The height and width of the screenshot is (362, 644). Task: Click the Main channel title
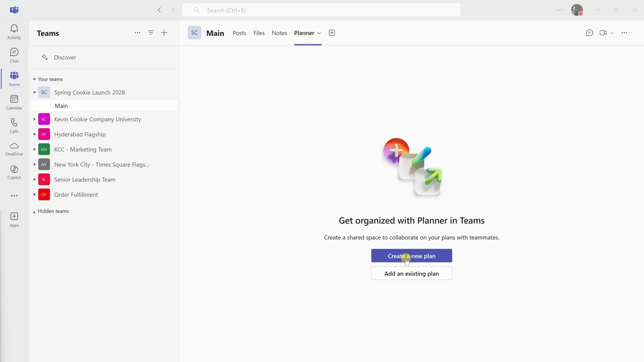coord(215,33)
